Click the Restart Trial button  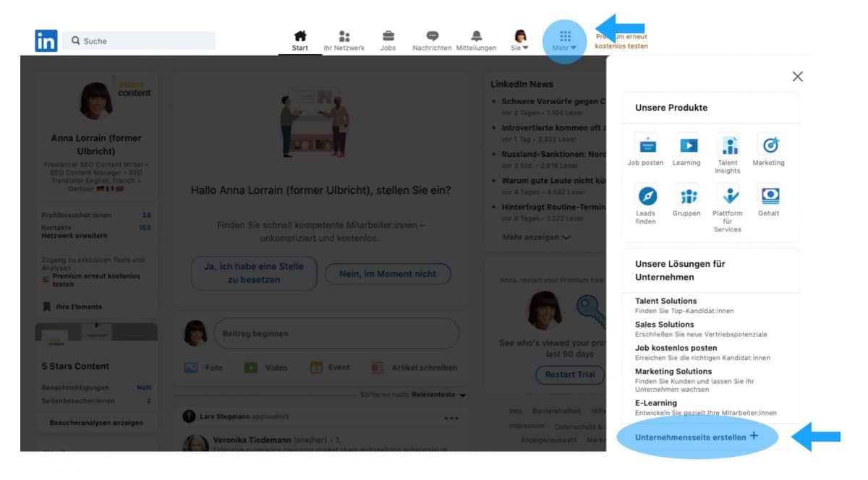(570, 374)
